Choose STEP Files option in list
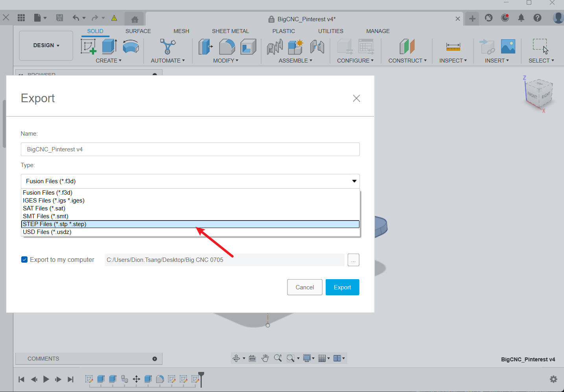 click(x=190, y=224)
